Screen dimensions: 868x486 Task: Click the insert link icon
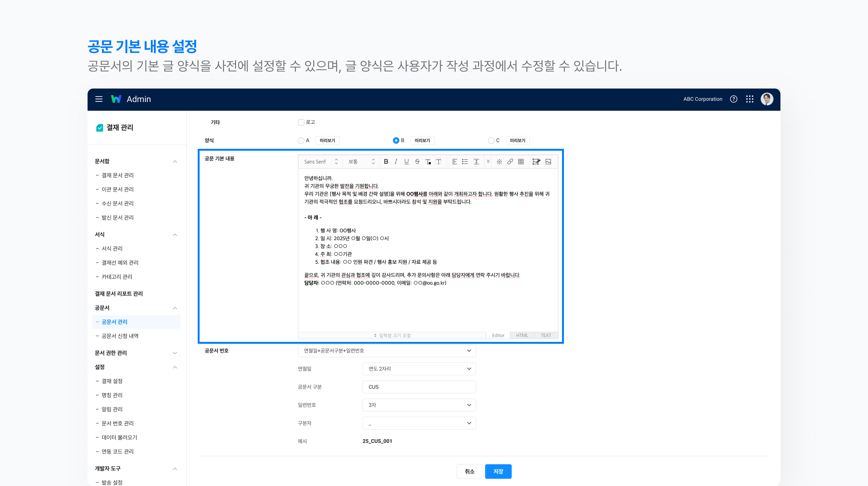(510, 162)
